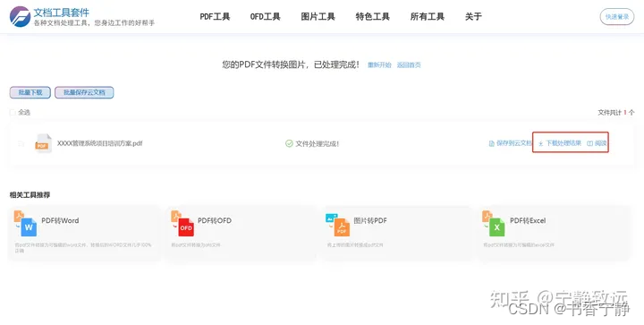Open the 图片工具 menu
This screenshot has width=644, height=325.
318,17
